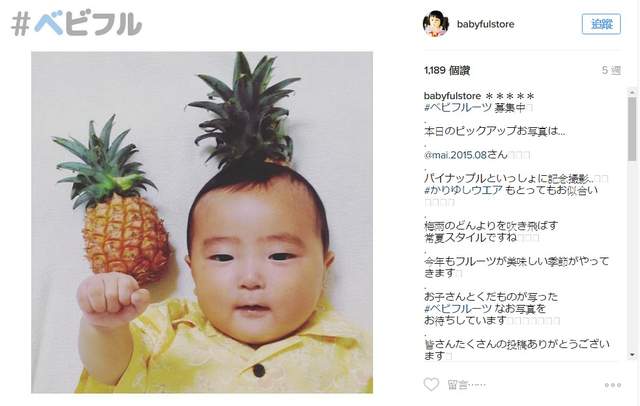Click the 5 週 post timestamp

pyautogui.click(x=611, y=71)
